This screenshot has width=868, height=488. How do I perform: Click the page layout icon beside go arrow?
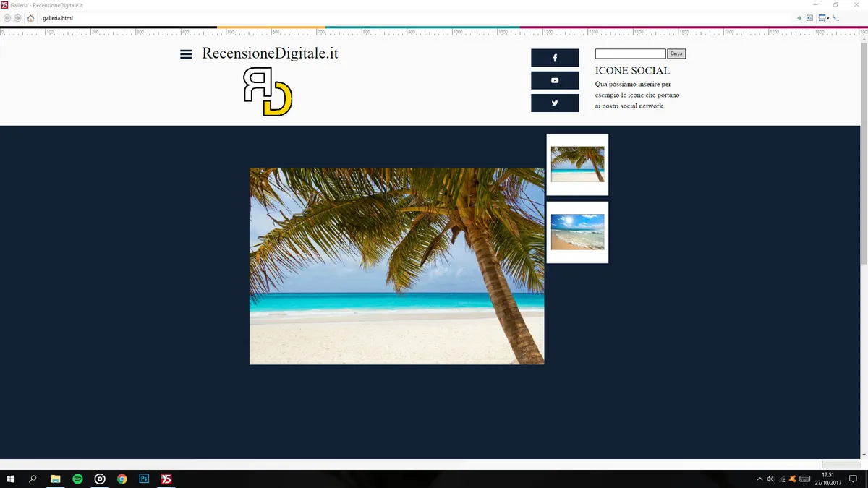point(809,17)
